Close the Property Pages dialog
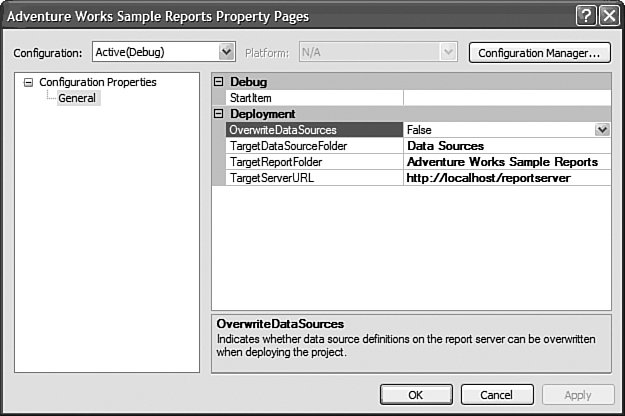625x416 pixels. (609, 16)
